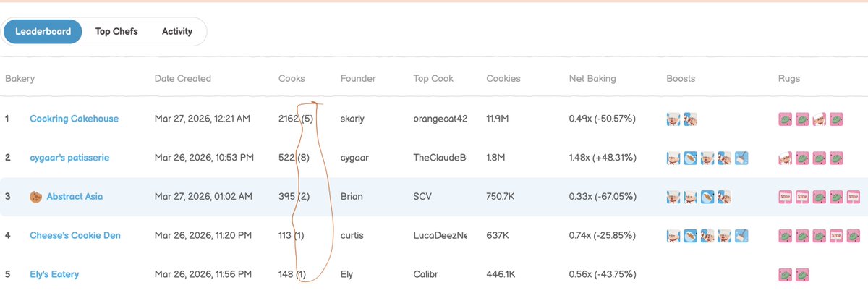Click STOP rug icon in Cheese's Cookie Den row
868x293 pixels.
pyautogui.click(x=836, y=236)
